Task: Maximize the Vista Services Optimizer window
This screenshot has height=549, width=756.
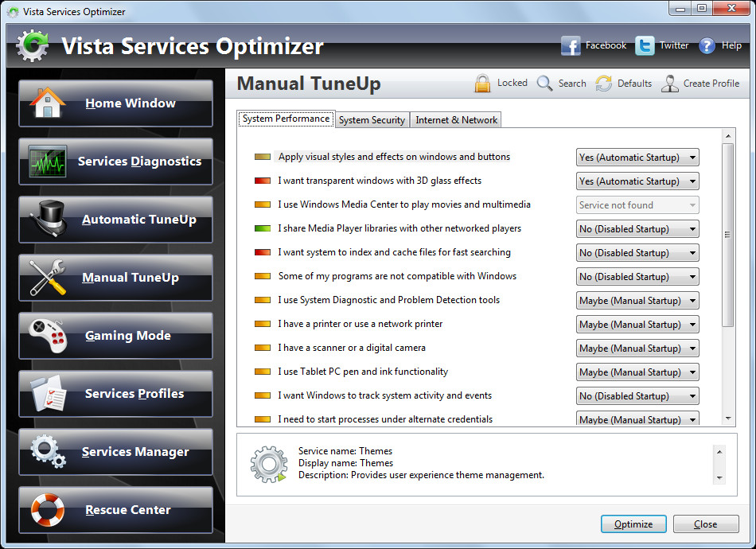Action: 702,8
